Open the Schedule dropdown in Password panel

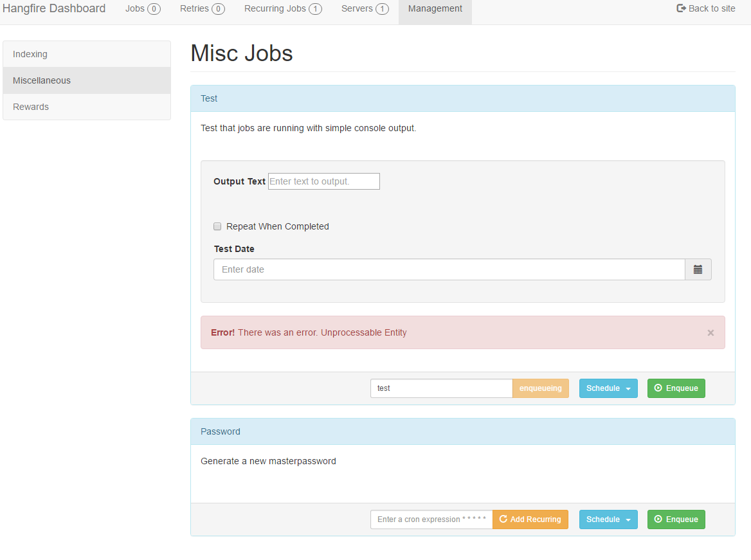pos(608,519)
